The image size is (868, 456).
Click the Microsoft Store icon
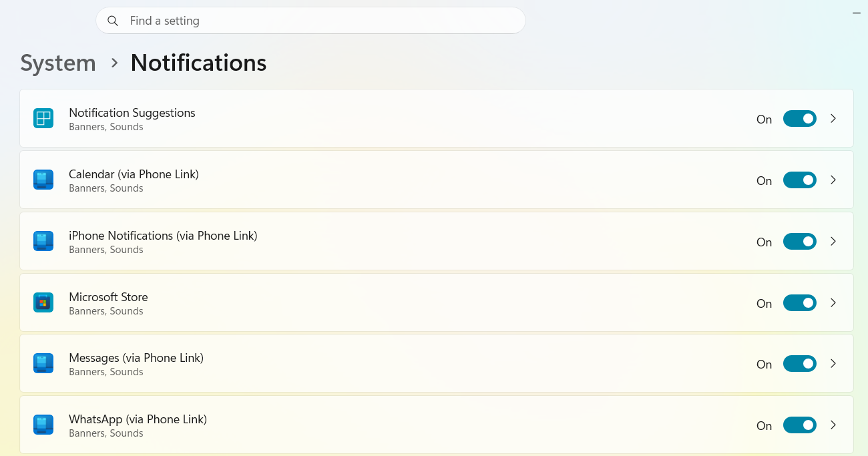(43, 302)
